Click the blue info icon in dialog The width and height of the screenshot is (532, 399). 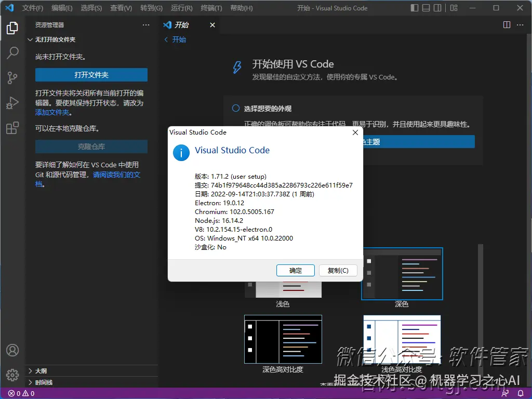point(181,153)
